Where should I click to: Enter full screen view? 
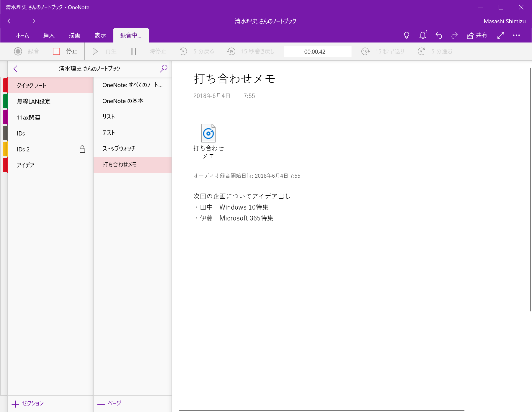coord(501,35)
